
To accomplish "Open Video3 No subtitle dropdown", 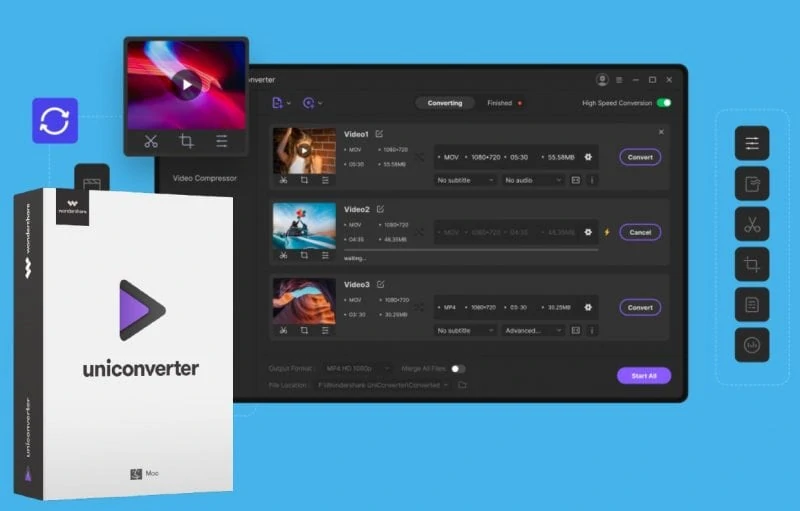I will [x=465, y=330].
